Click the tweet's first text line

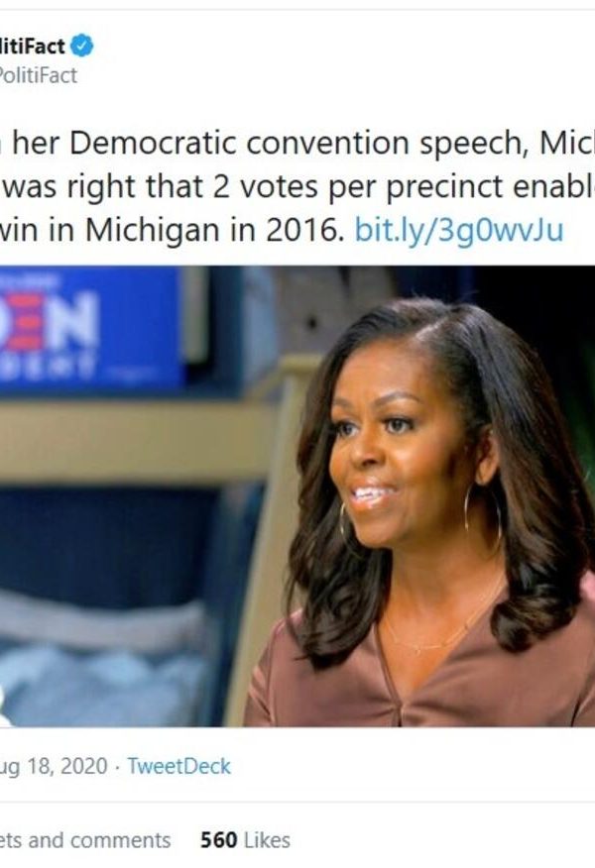[297, 144]
